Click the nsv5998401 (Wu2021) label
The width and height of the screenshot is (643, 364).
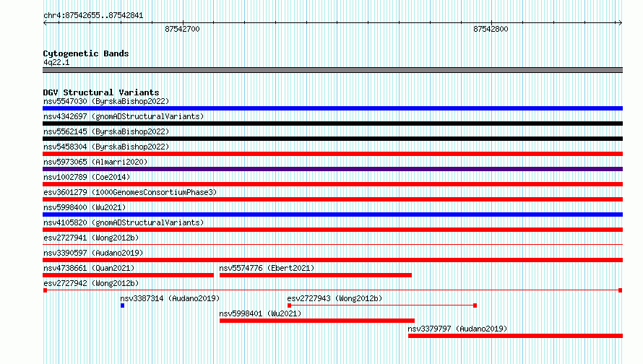[x=260, y=313]
